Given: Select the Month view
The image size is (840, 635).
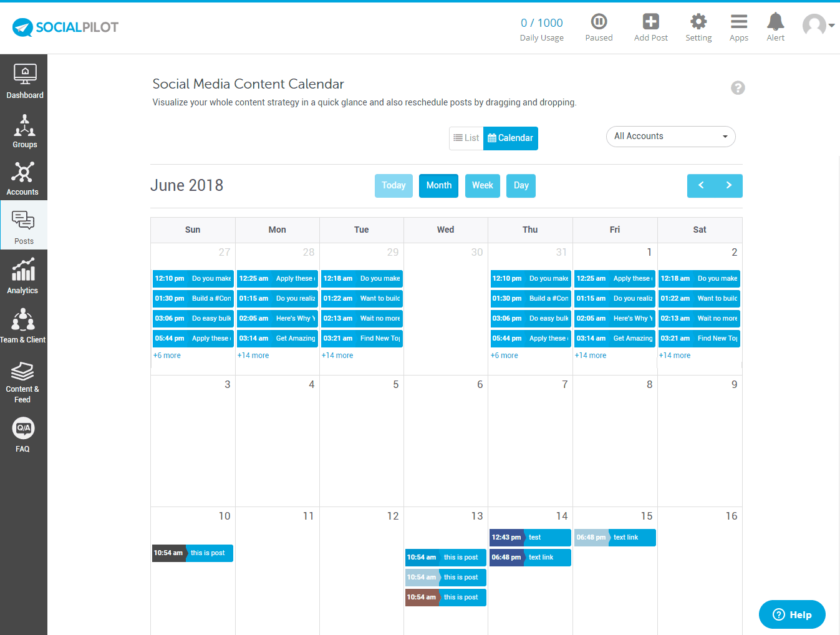Looking at the screenshot, I should pyautogui.click(x=438, y=185).
